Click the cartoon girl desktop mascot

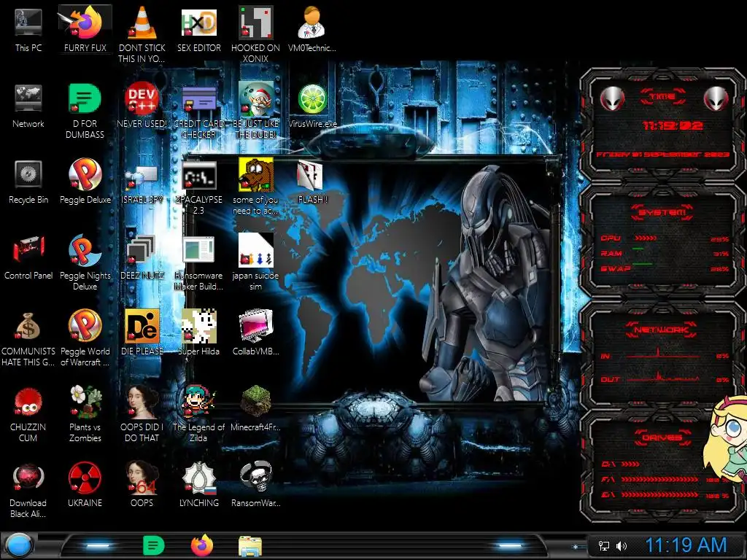[726, 440]
